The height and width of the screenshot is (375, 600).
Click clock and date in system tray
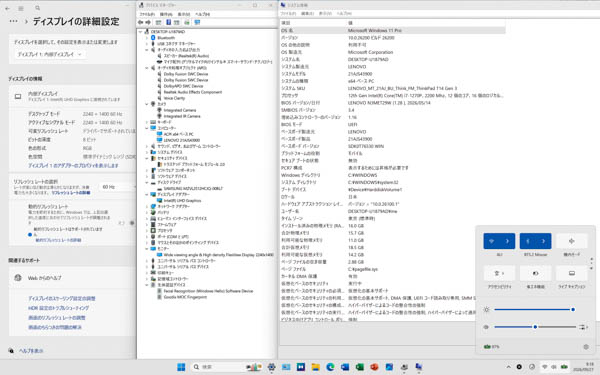click(x=585, y=367)
